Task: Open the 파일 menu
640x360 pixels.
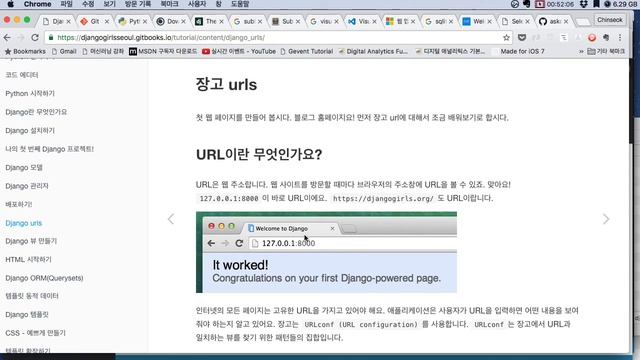Action: coord(66,4)
